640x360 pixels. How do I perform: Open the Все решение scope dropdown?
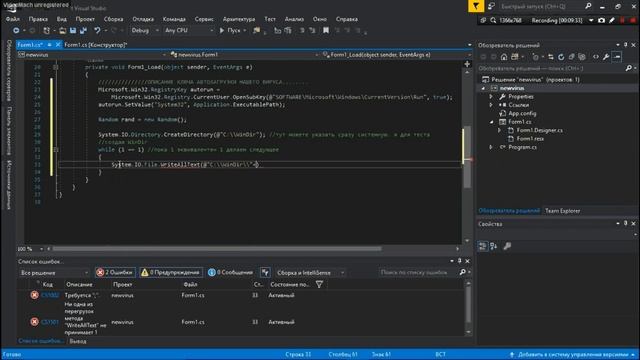pos(54,272)
